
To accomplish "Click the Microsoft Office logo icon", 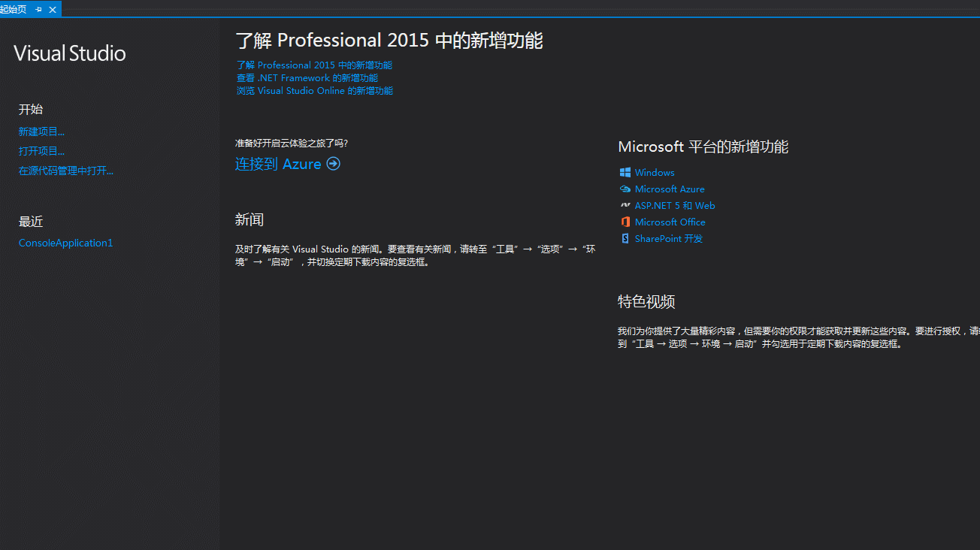I will [625, 222].
